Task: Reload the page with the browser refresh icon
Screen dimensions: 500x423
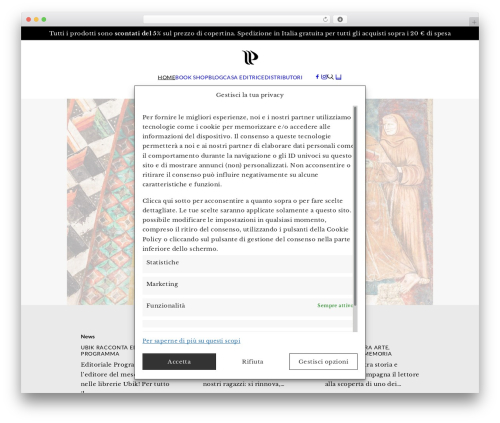Action: 325,19
